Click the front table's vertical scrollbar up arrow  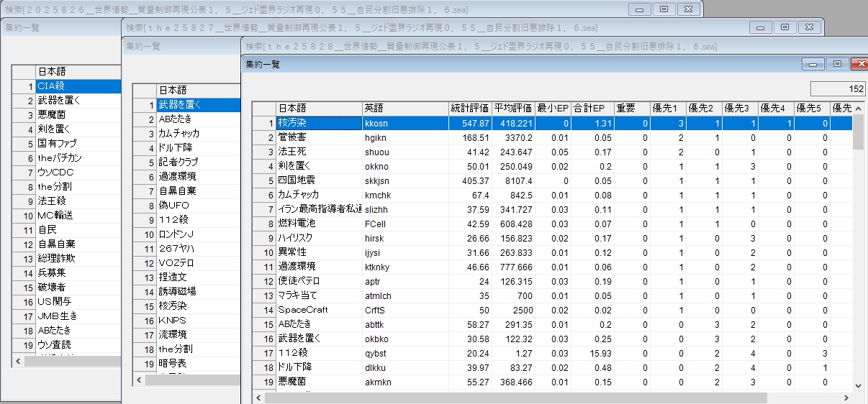pos(858,109)
